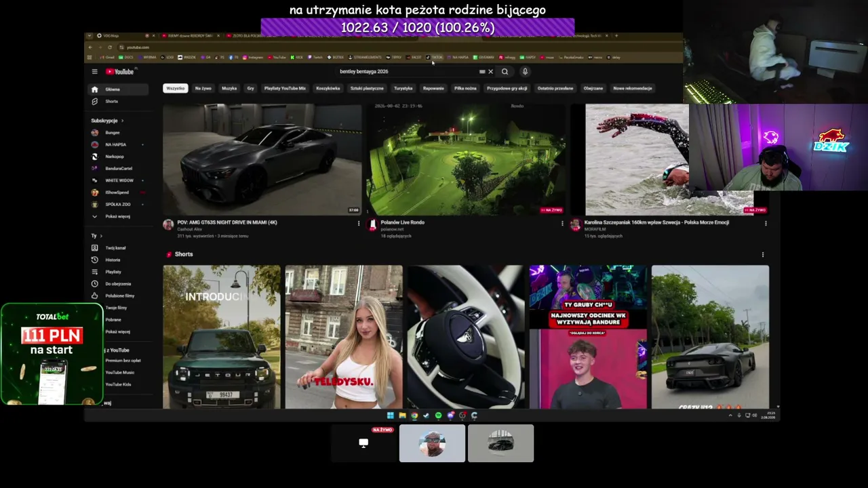Open the Polanów Live Rondo title
Image resolution: width=868 pixels, height=488 pixels.
point(402,222)
